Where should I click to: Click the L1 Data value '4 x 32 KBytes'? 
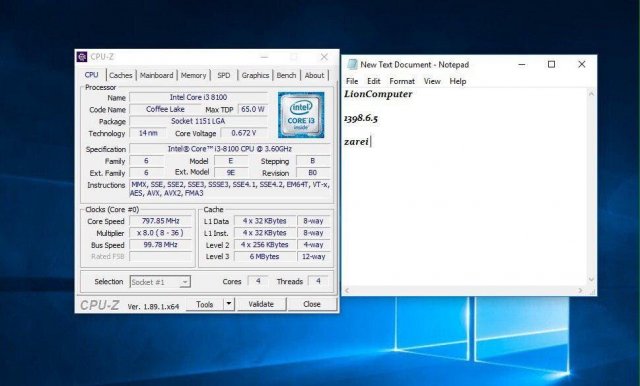point(264,221)
